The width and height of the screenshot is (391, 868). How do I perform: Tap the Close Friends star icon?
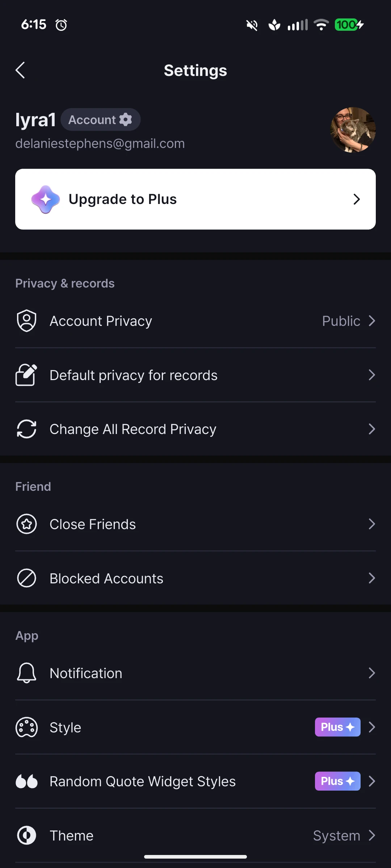coord(26,524)
